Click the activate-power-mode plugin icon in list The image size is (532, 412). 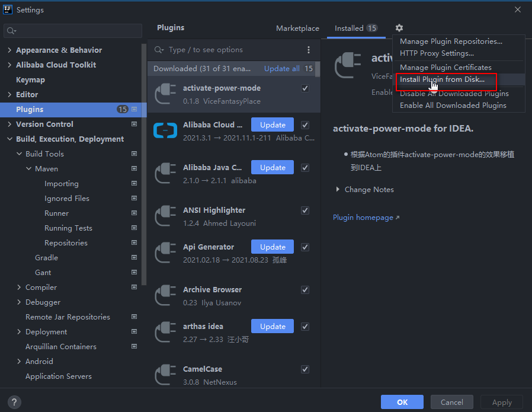tap(165, 94)
